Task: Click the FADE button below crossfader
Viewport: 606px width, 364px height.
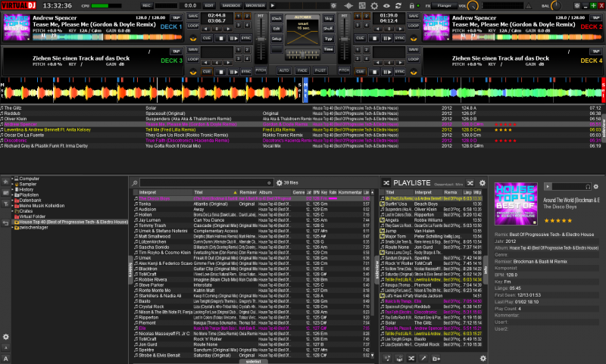Action: [x=302, y=70]
